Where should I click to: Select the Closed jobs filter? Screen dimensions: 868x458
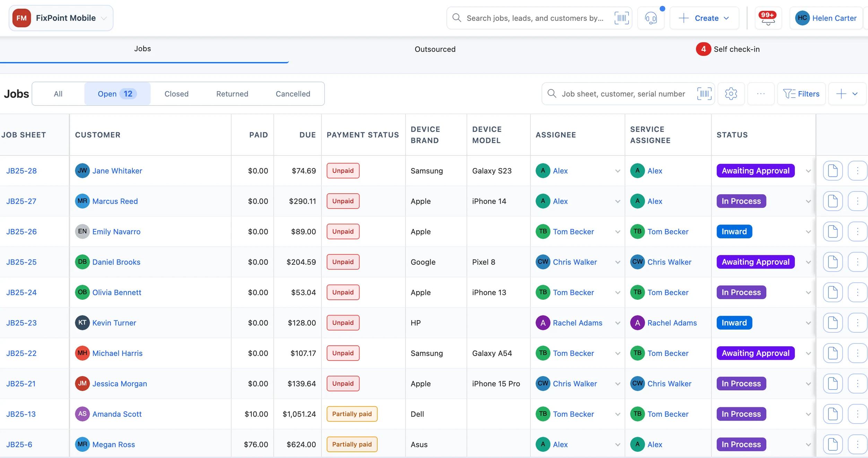(x=176, y=94)
